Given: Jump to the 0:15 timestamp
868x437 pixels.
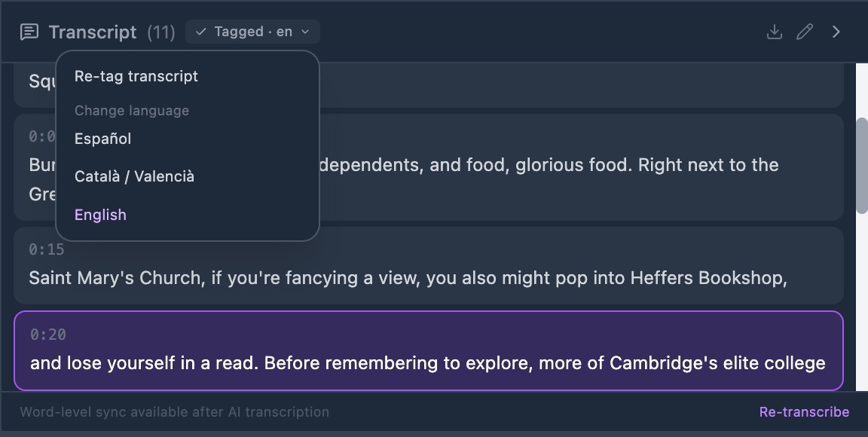Looking at the screenshot, I should [x=47, y=250].
